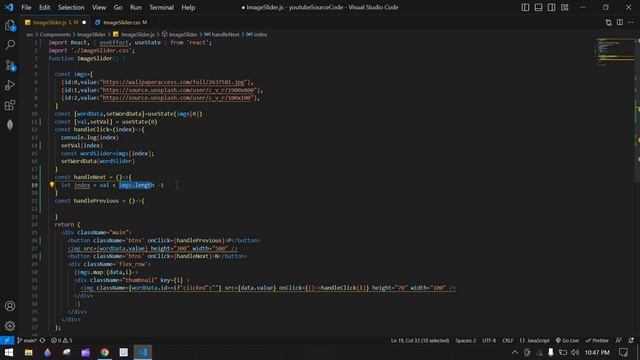Change end of line sequence CRLF
640x360 pixels.
tap(508, 340)
